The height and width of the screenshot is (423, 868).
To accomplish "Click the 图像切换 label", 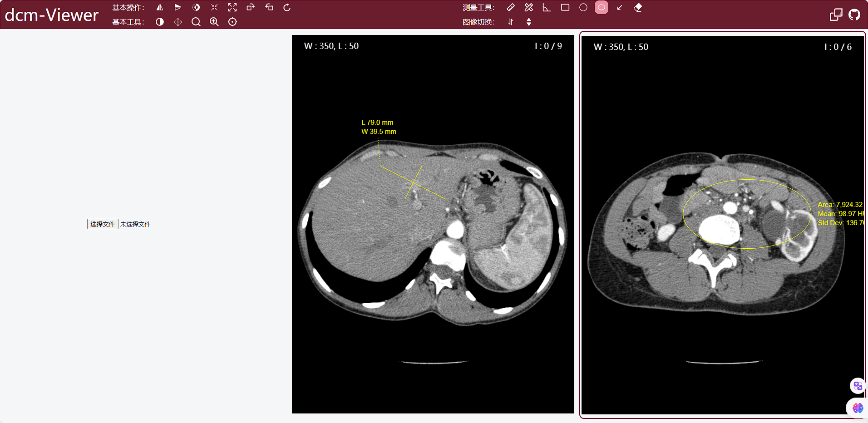I will point(478,22).
